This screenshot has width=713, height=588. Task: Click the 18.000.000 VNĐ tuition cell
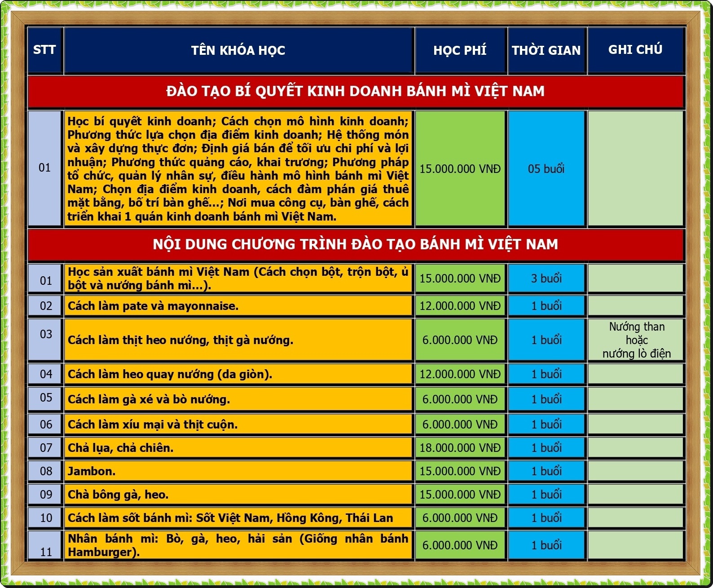pyautogui.click(x=460, y=448)
